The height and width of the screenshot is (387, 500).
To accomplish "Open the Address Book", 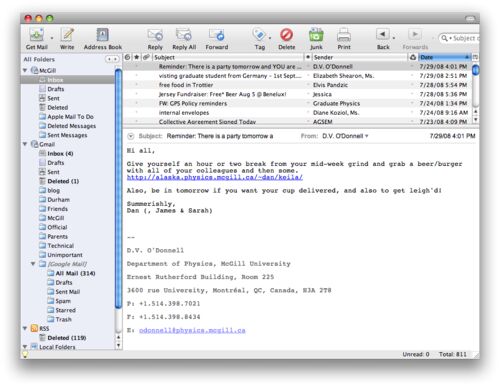I will tap(103, 39).
